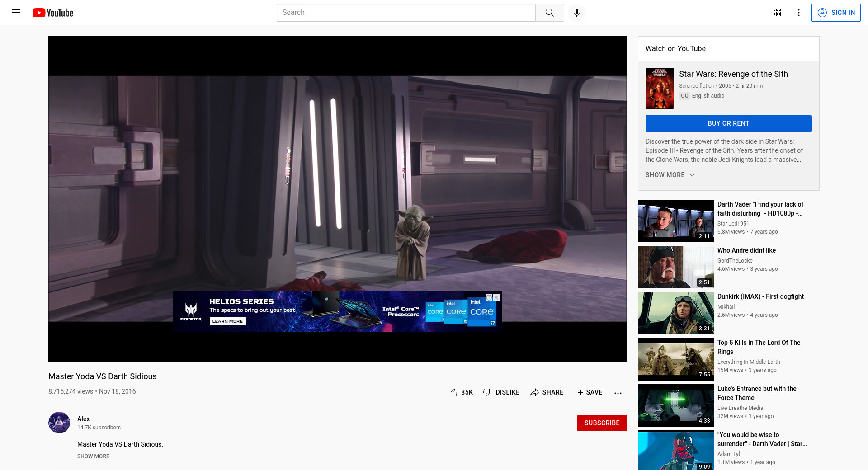
Task: Open Dunkirk First dogfight thumbnail
Action: click(x=675, y=313)
